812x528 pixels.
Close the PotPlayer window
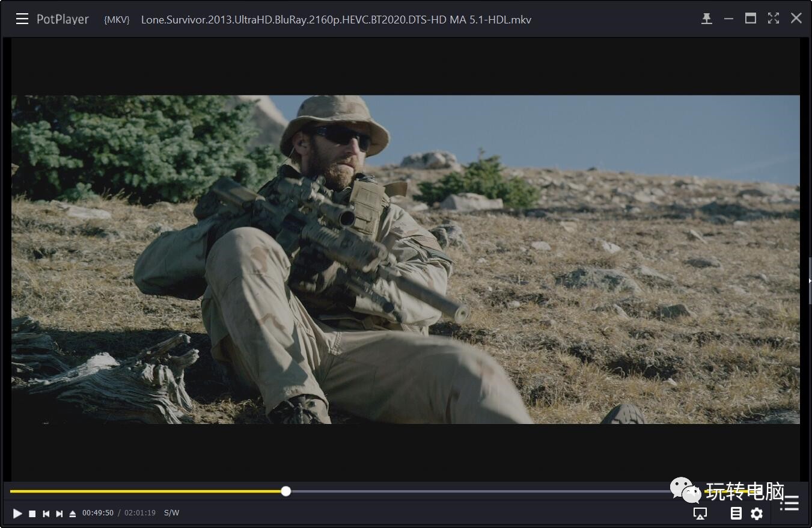point(796,19)
